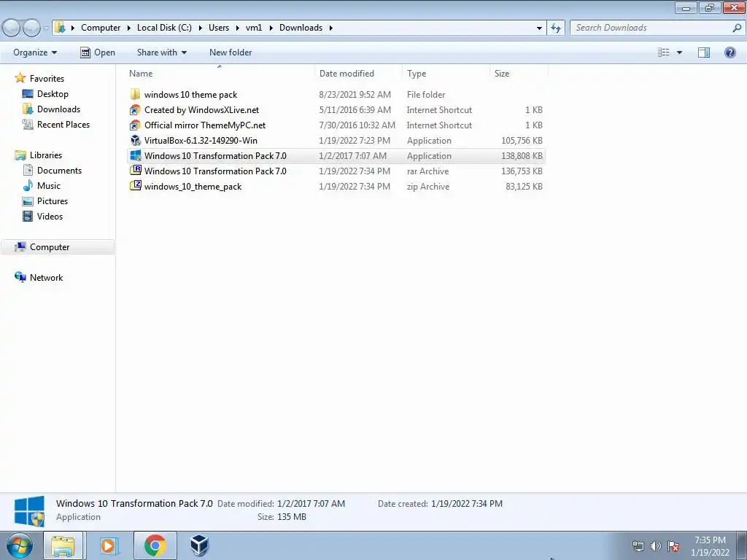Navigate to vm1 in the address bar
The image size is (747, 560).
254,28
